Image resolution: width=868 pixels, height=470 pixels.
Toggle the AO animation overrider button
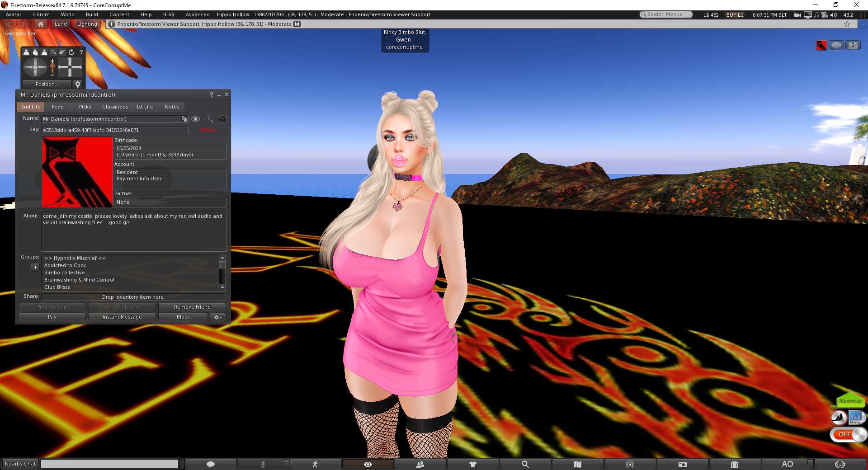tap(787, 464)
